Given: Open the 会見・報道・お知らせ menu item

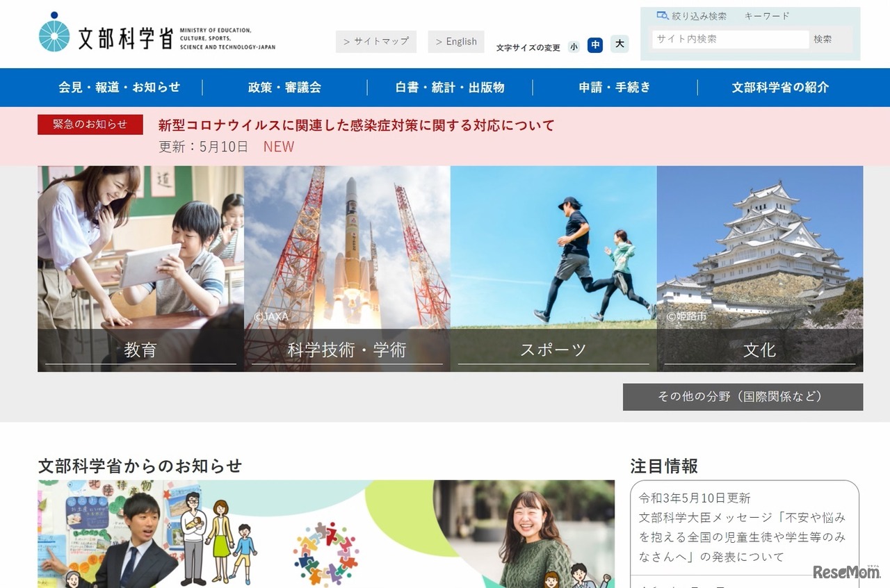Looking at the screenshot, I should (119, 87).
